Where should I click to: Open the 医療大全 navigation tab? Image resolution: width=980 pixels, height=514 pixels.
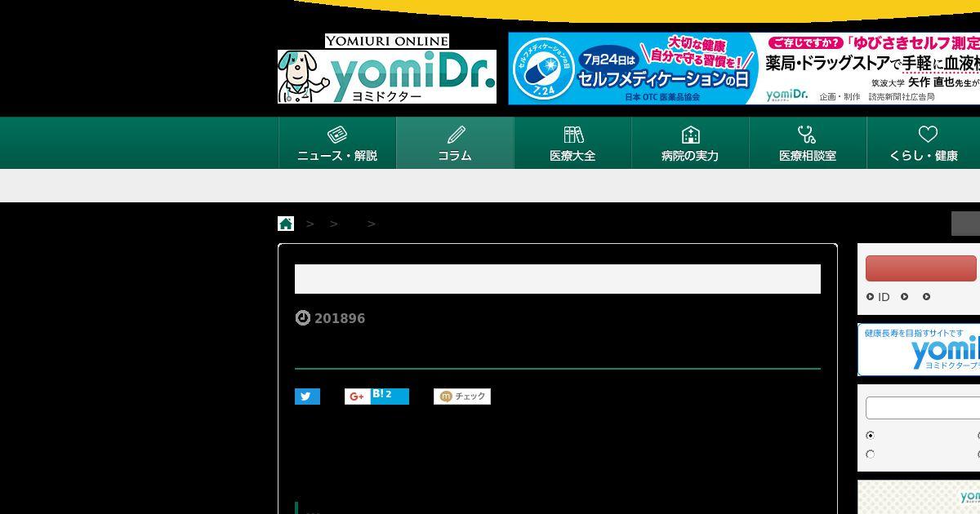point(572,143)
